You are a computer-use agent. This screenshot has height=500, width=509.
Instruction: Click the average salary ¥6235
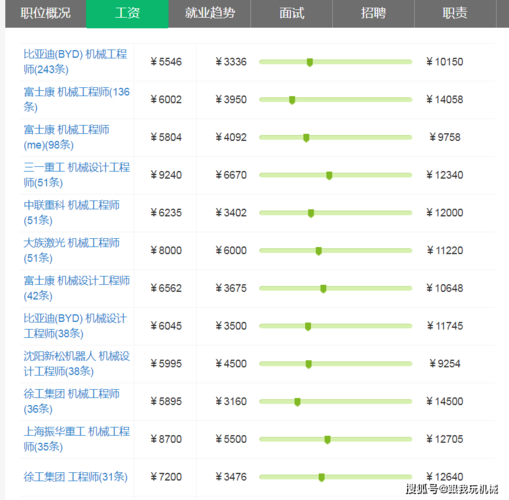pos(166,212)
